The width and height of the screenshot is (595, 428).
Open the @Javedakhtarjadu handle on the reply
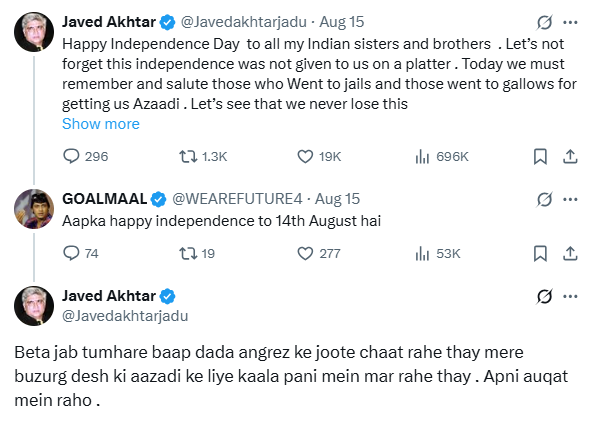(x=125, y=316)
